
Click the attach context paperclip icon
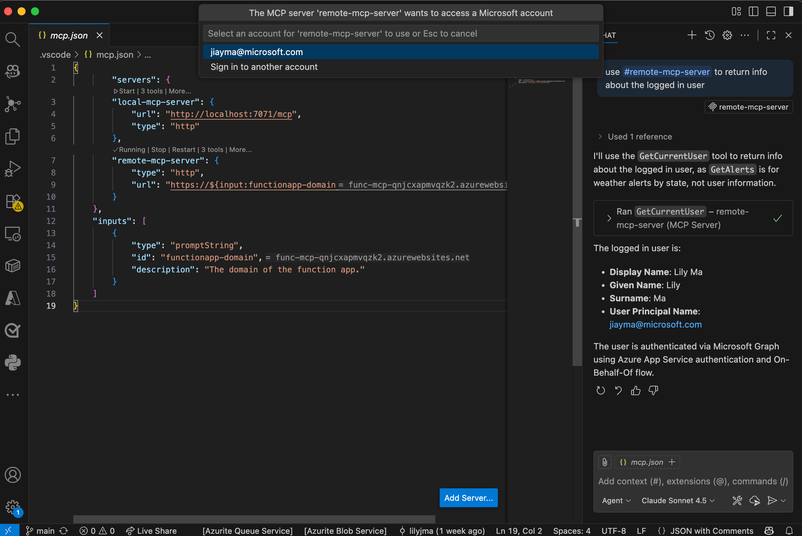pos(605,462)
